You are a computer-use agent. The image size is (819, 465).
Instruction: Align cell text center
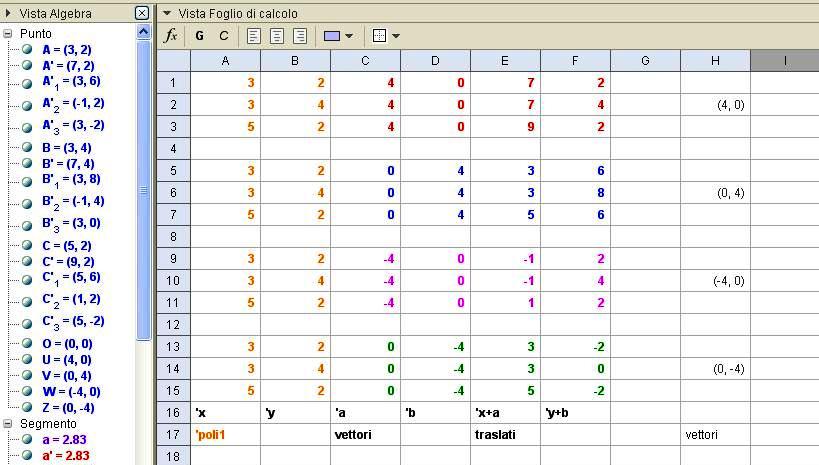click(277, 36)
